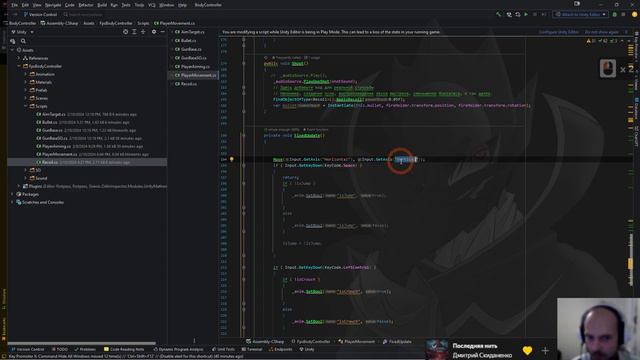The height and width of the screenshot is (360, 640).
Task: Click the green Run play icon
Action: tap(526, 14)
